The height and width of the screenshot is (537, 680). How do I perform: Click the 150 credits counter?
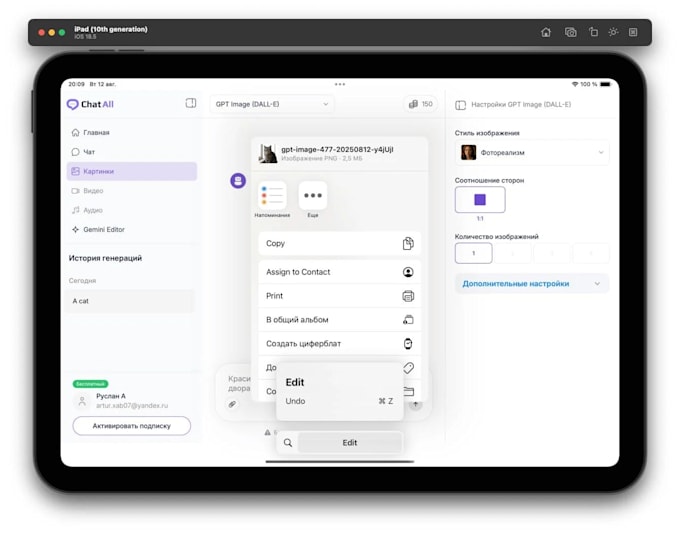coord(421,104)
